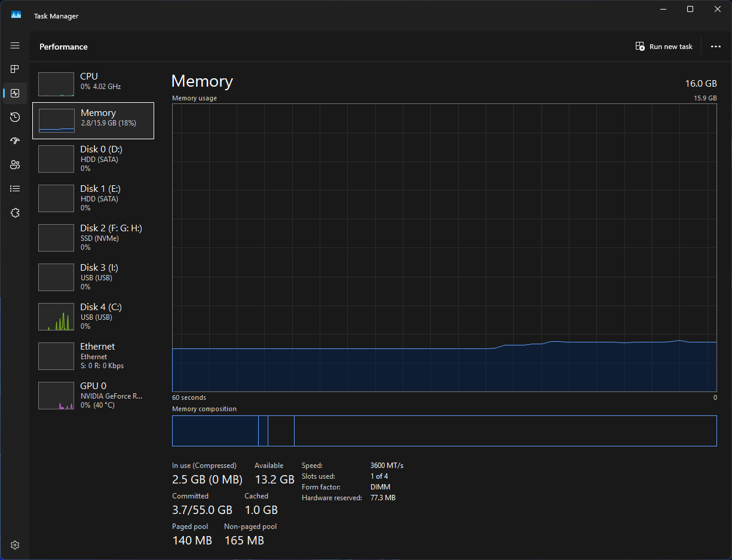The width and height of the screenshot is (732, 560).
Task: Open Disk 2 (F: G: H:) SSD stats
Action: coord(93,237)
